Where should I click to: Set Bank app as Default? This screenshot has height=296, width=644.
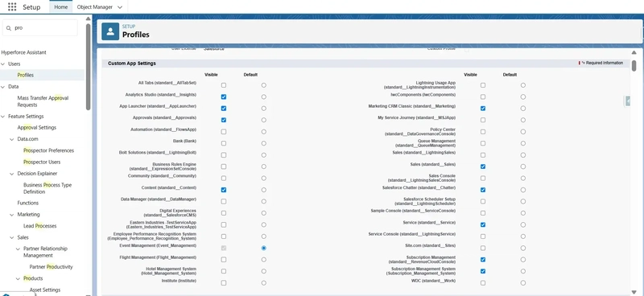point(264,143)
